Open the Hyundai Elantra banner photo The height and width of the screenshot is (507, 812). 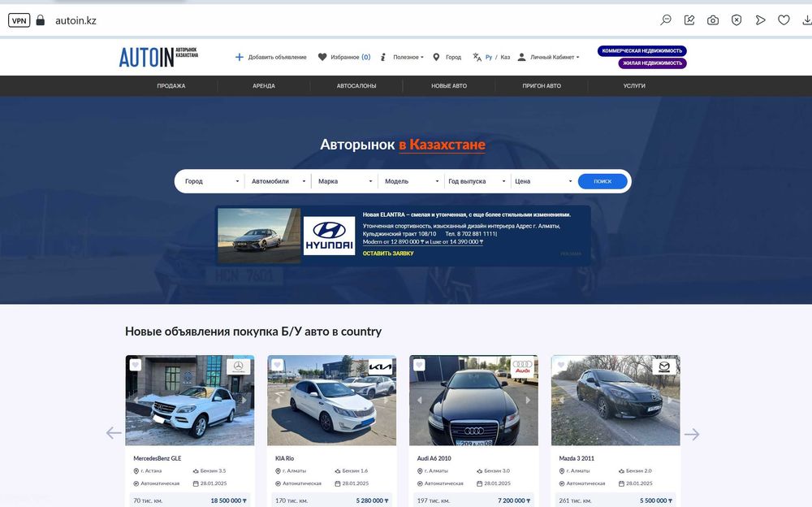[x=259, y=236]
